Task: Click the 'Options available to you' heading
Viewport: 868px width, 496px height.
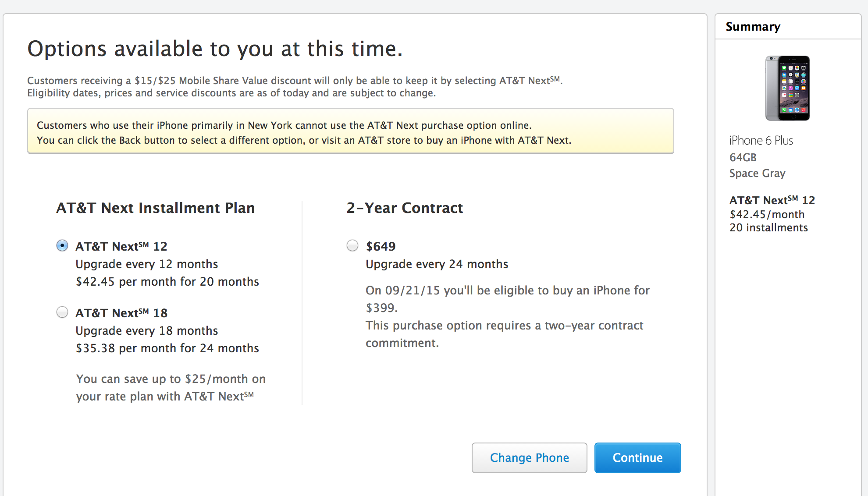Action: [x=215, y=49]
